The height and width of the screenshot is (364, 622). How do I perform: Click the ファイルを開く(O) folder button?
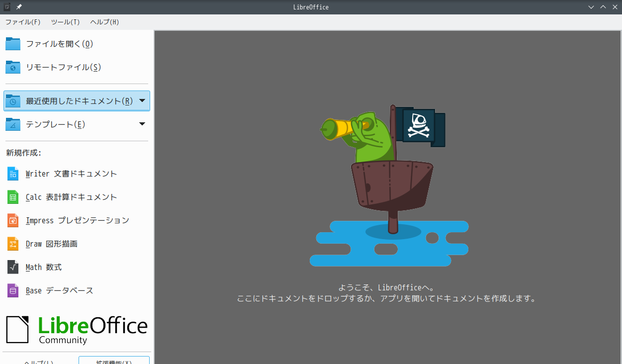tap(76, 44)
